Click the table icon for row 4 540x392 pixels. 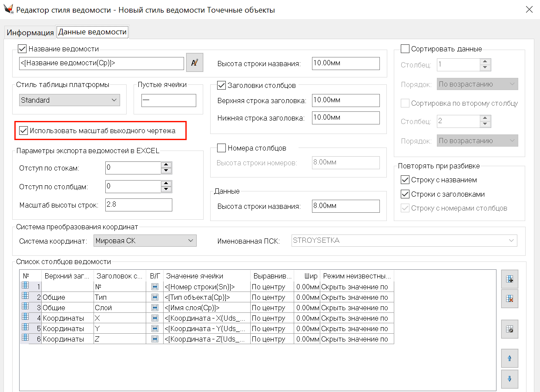[x=25, y=318]
